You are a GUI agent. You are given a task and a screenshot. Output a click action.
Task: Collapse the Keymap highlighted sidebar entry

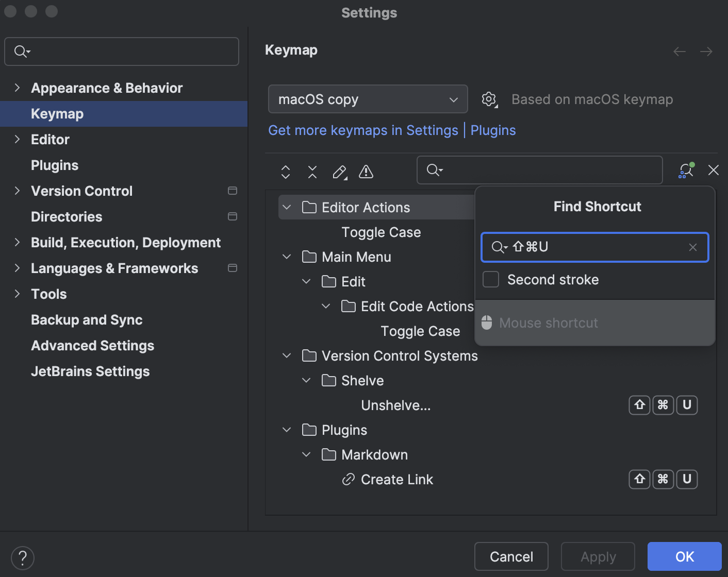(x=57, y=113)
